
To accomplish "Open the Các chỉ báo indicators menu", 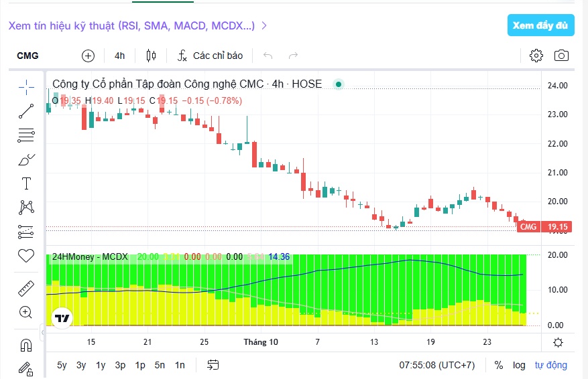I will (210, 56).
